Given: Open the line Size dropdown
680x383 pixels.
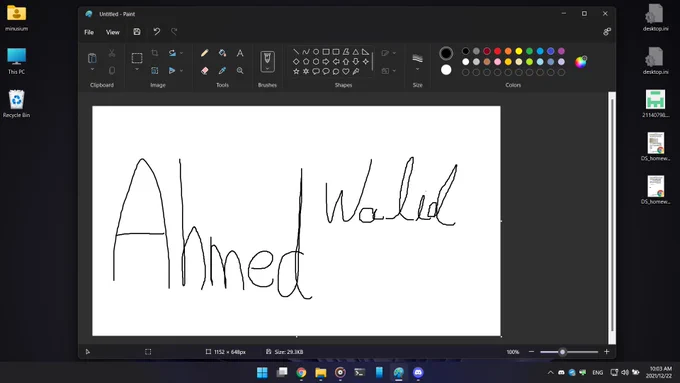Looking at the screenshot, I should click(417, 69).
